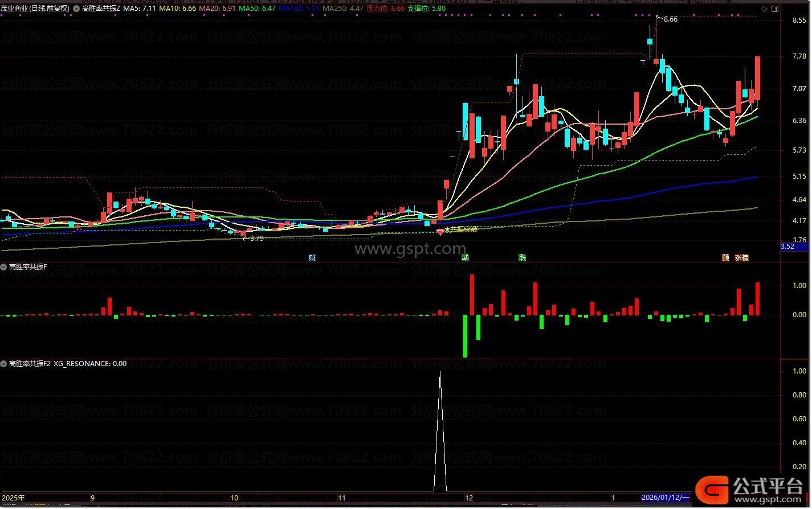
Task: Click the ★共振突破 signal label
Action: coord(461,229)
